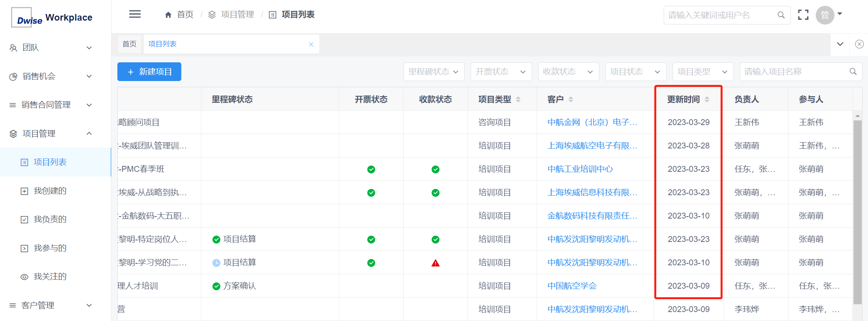Image resolution: width=868 pixels, height=321 pixels.
Task: Click clock icon next to 项目结算 milestone
Action: click(x=216, y=263)
